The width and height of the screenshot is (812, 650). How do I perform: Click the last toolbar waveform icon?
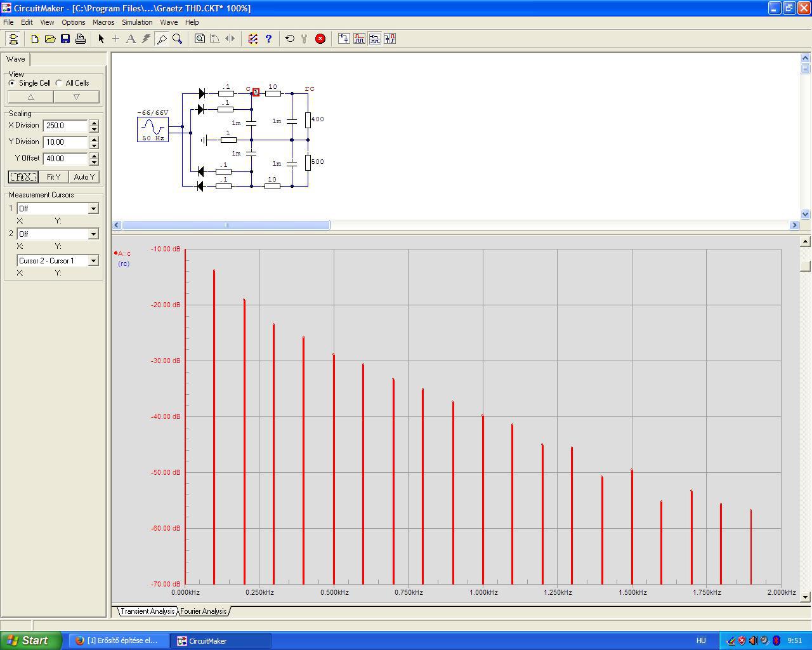click(x=390, y=39)
